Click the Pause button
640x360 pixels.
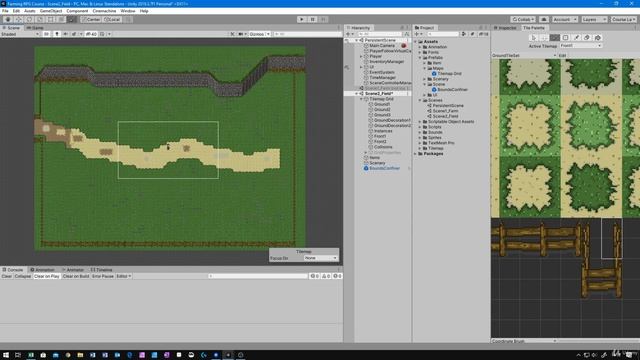pos(312,19)
